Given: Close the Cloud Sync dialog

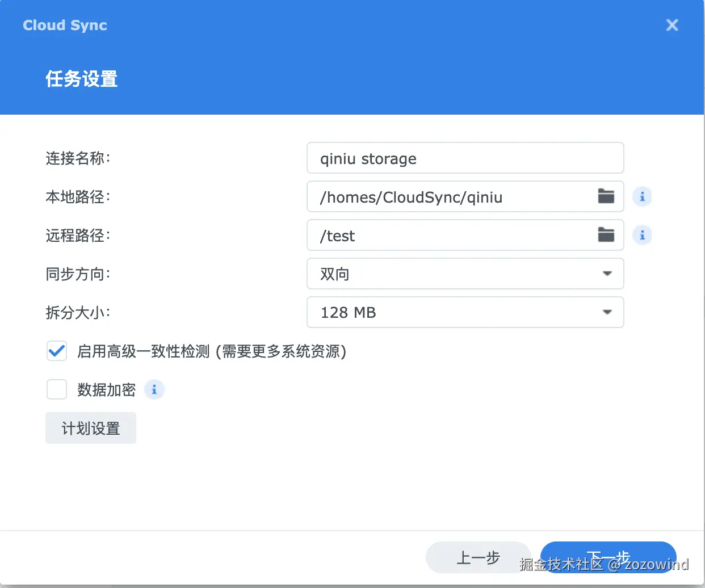Looking at the screenshot, I should coord(672,25).
